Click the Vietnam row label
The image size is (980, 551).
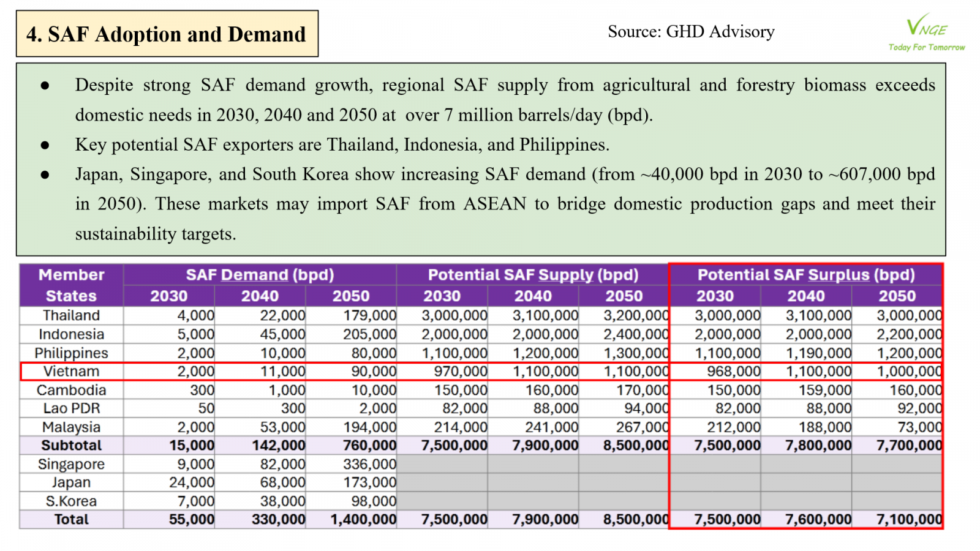[x=72, y=372]
